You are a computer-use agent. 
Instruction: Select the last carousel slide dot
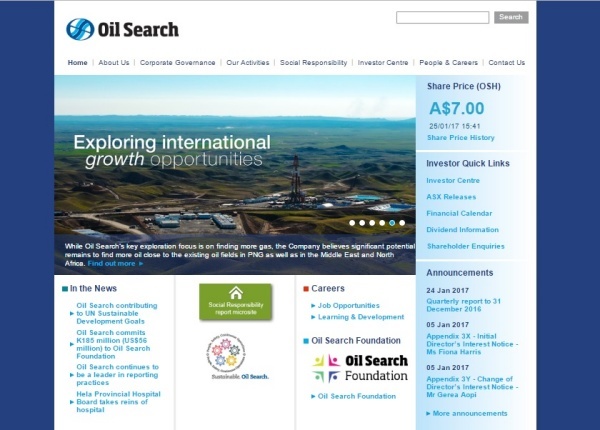point(403,223)
